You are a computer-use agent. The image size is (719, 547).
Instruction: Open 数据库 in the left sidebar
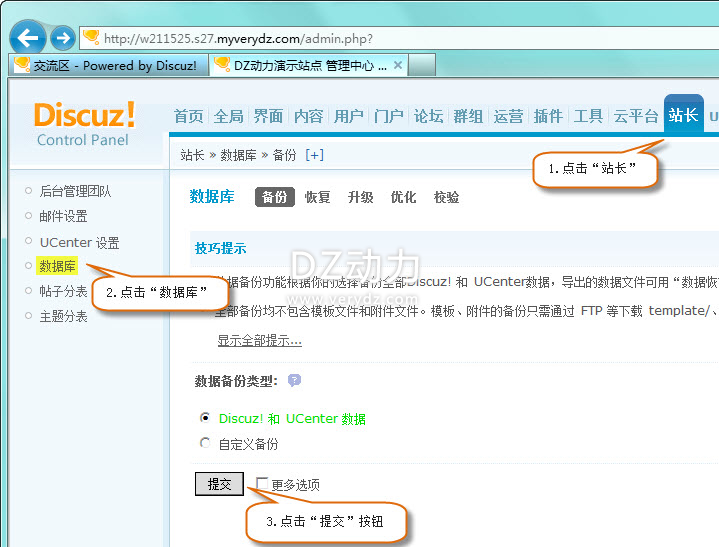click(x=57, y=266)
